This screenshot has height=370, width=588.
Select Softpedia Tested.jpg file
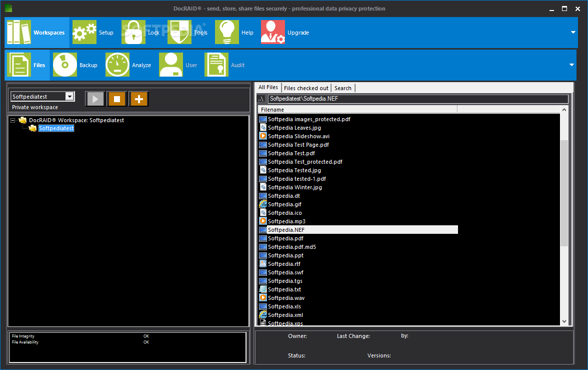click(294, 170)
